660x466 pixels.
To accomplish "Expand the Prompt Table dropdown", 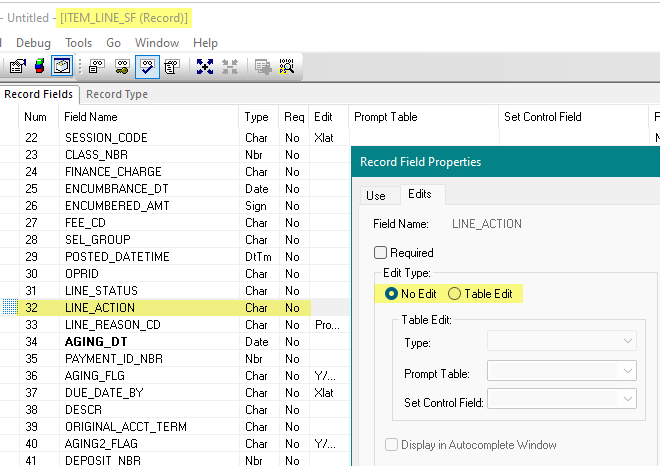I will [x=561, y=371].
